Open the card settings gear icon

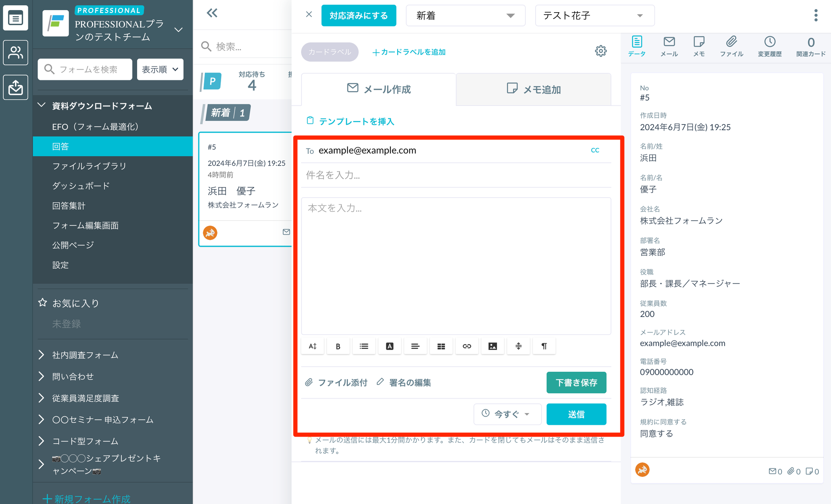click(601, 51)
